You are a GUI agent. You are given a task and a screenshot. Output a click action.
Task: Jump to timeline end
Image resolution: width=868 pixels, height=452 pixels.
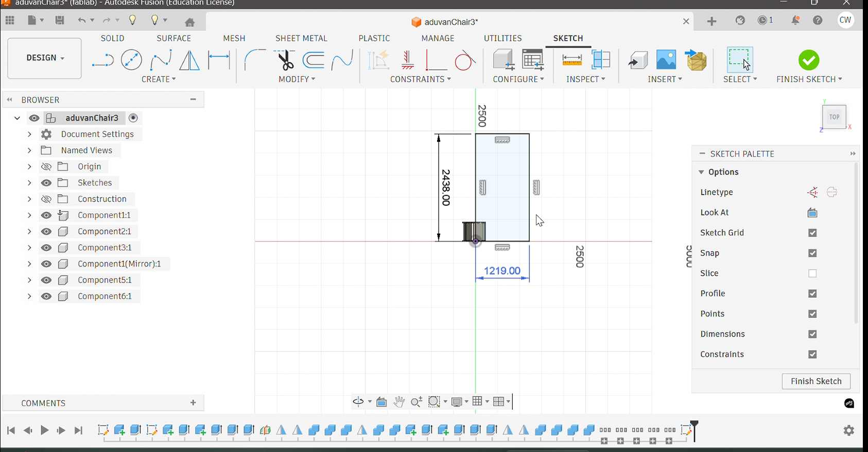(79, 430)
